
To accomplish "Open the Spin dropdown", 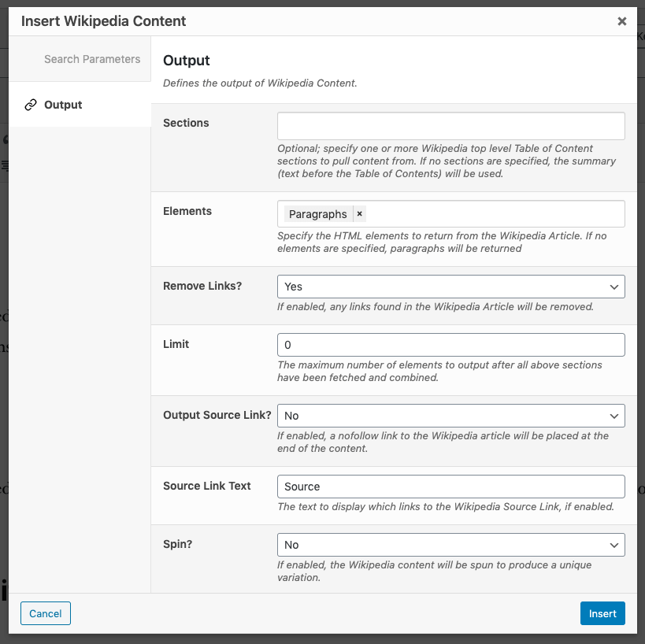I will click(x=450, y=545).
